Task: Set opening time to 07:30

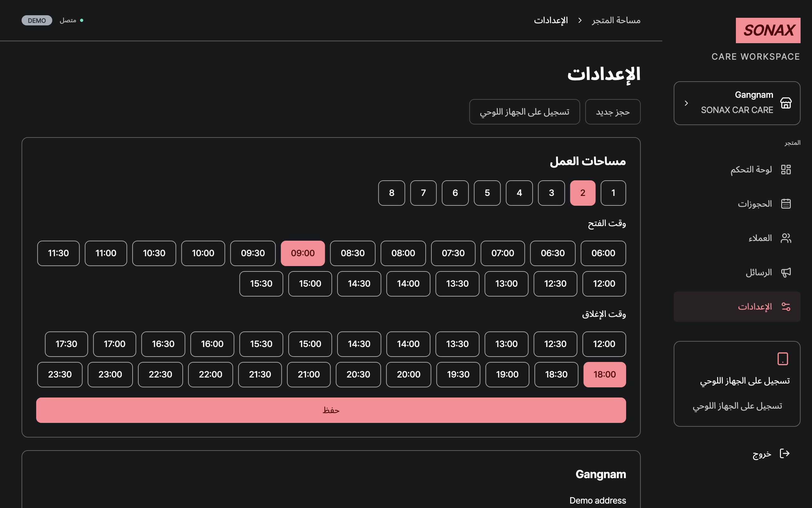Action: [x=453, y=253]
